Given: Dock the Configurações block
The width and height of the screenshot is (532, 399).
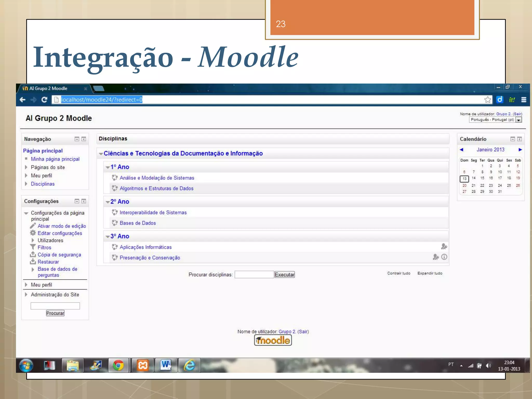Looking at the screenshot, I should 84,201.
